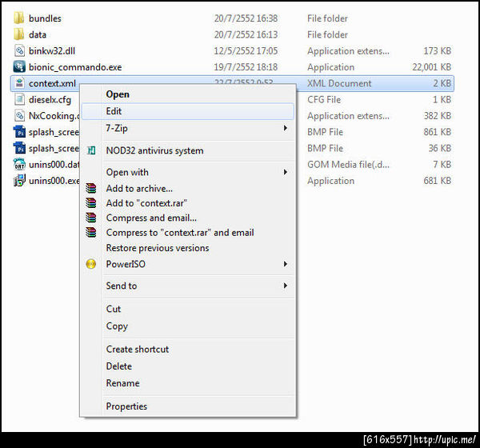
Task: Choose Open from the context menu
Action: (188, 94)
